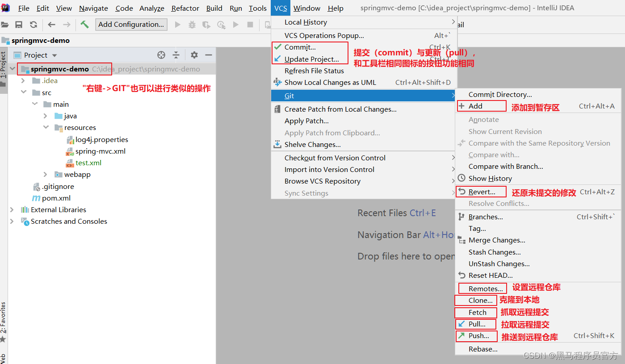Click the .gitignore file icon

[x=37, y=186]
